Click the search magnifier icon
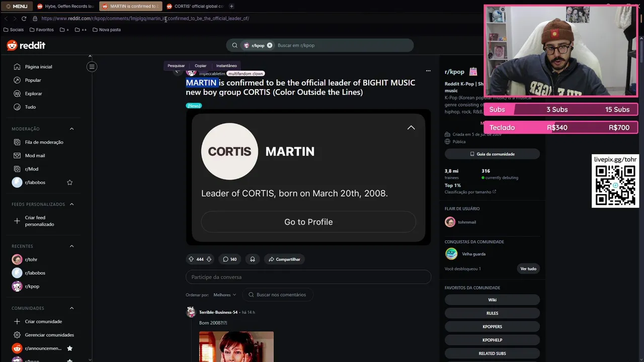Screen dimensions: 644x362 (234, 45)
